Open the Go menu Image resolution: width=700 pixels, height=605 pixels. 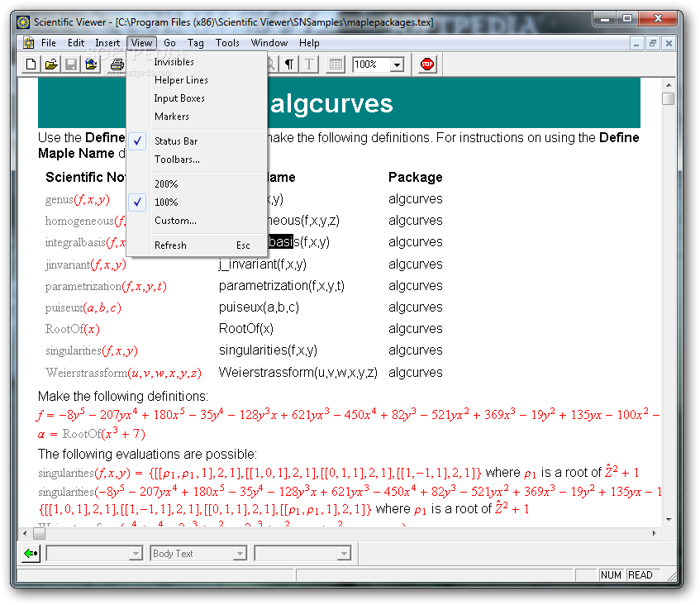169,43
